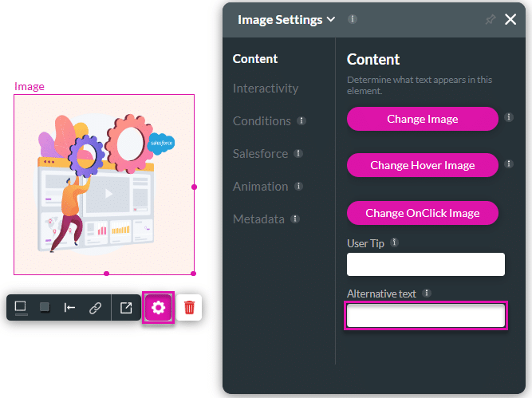Image resolution: width=532 pixels, height=398 pixels.
Task: Click the link chain icon in the toolbar
Action: pyautogui.click(x=96, y=308)
